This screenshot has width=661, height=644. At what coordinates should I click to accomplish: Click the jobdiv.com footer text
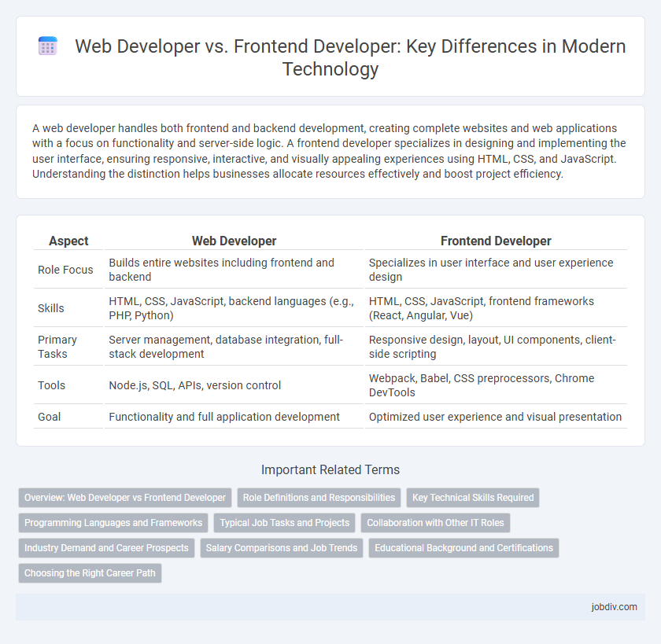pyautogui.click(x=614, y=607)
